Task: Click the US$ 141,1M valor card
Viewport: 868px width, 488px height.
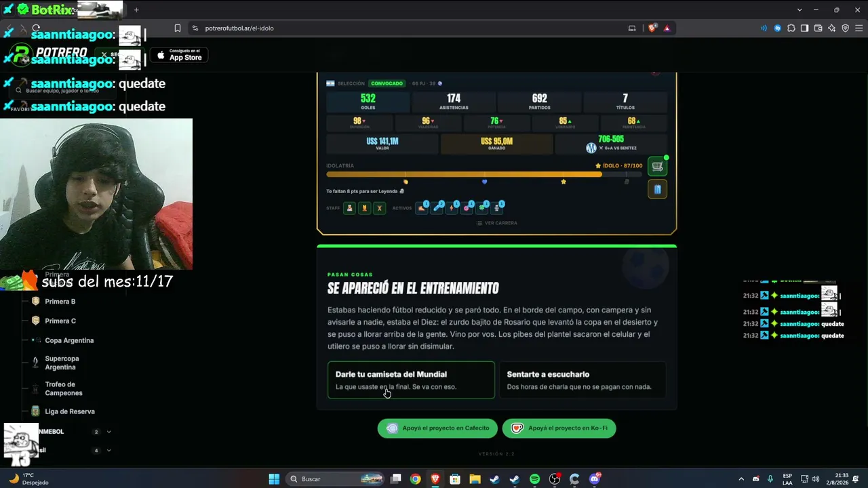Action: tap(382, 144)
